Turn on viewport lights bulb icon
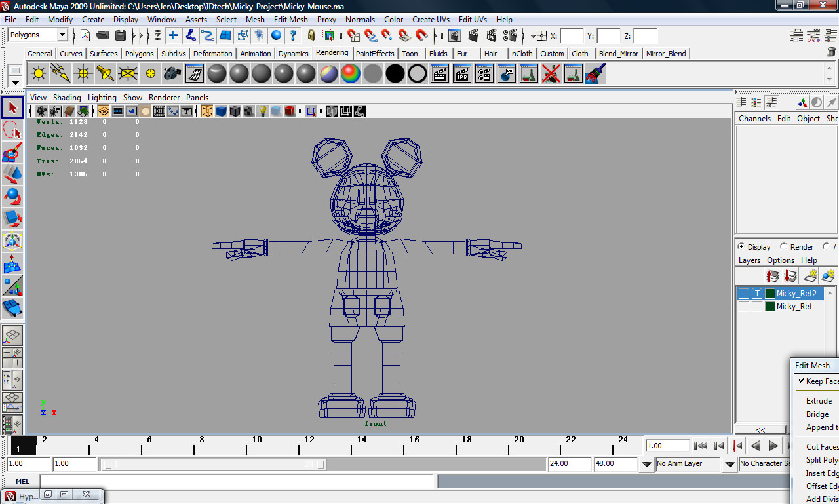Image resolution: width=839 pixels, height=504 pixels. click(262, 111)
